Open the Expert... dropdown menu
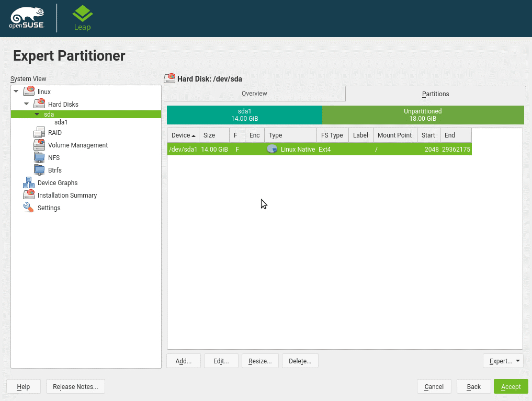The image size is (532, 401). [x=503, y=361]
